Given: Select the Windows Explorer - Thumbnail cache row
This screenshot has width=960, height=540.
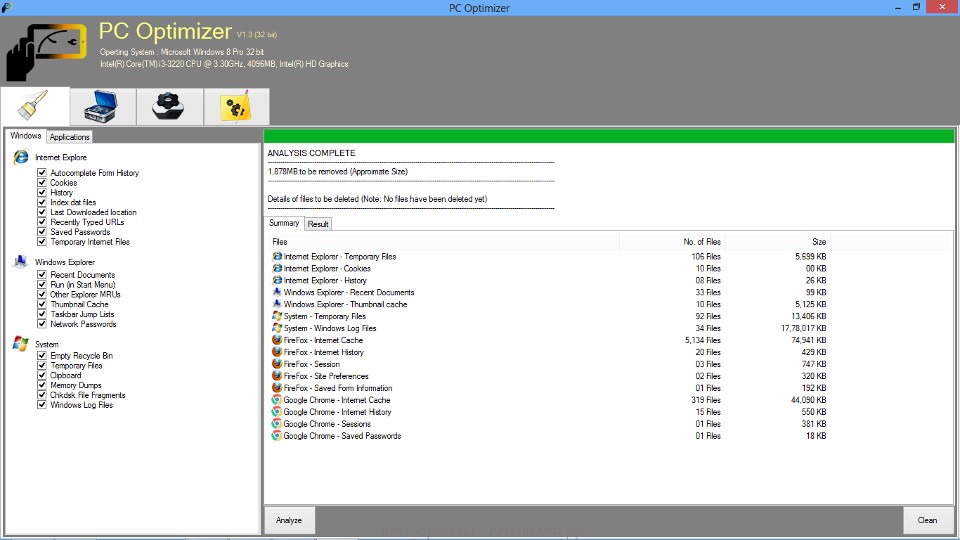Looking at the screenshot, I should coord(549,304).
